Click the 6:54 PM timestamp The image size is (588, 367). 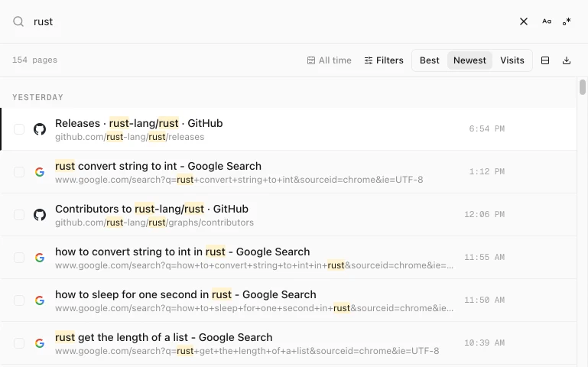(x=487, y=128)
